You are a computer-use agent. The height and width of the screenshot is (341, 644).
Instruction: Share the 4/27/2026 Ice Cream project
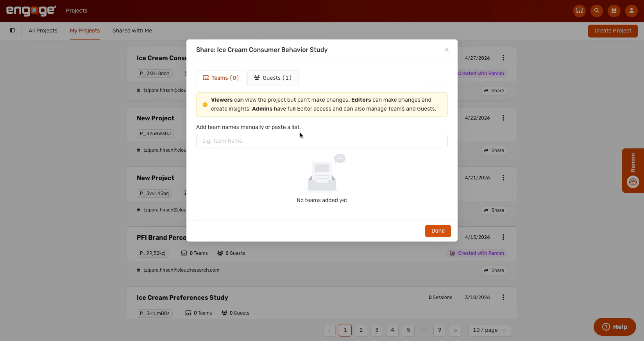[x=494, y=91]
